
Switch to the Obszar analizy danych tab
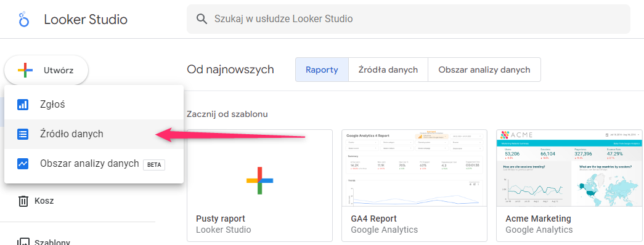(x=484, y=70)
